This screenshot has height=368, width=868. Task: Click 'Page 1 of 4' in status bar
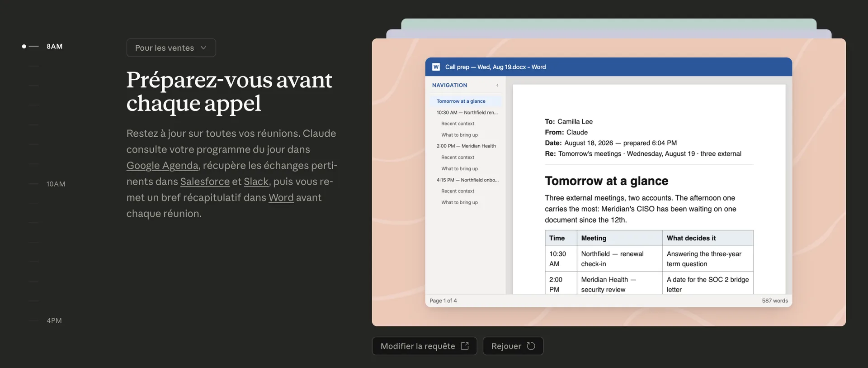443,301
